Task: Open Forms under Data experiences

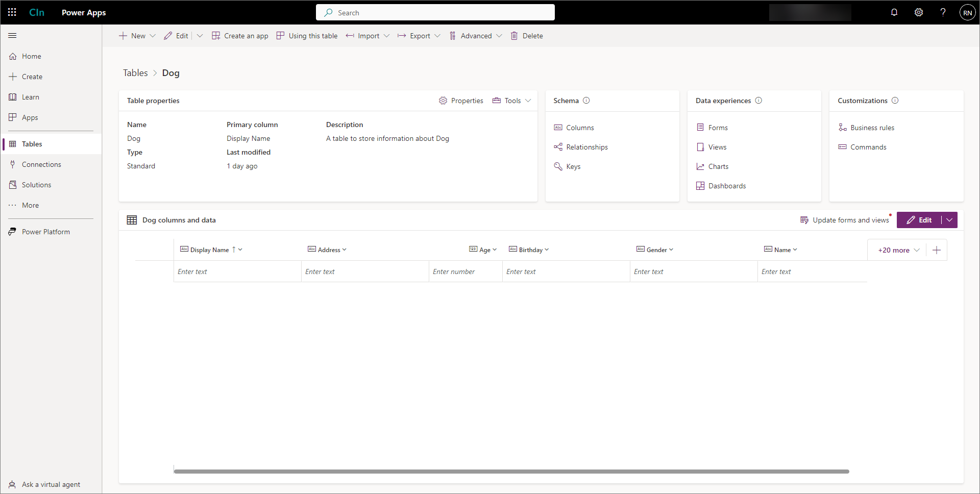Action: pos(718,127)
